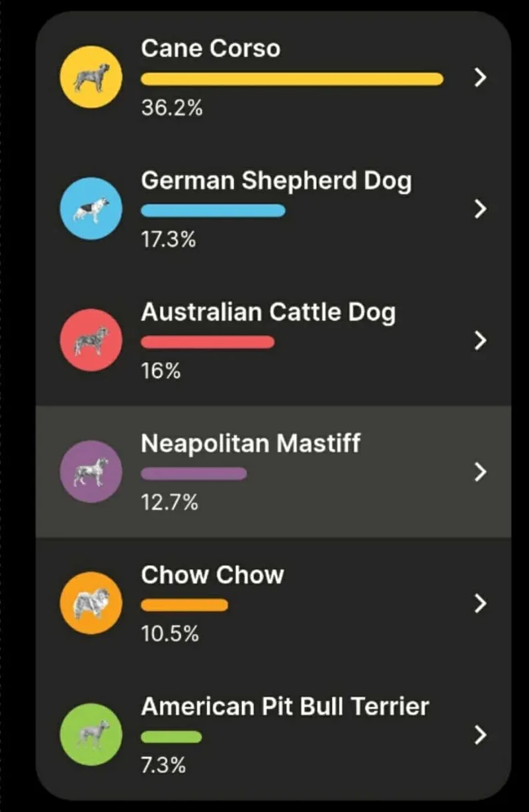Click the blue German Shepherd percentage bar
Image resolution: width=529 pixels, height=812 pixels.
point(213,210)
